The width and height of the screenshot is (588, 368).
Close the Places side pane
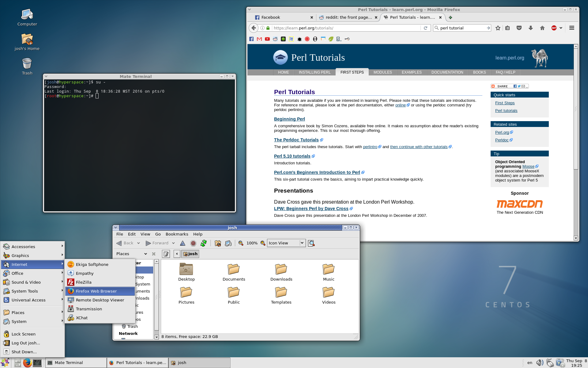154,254
